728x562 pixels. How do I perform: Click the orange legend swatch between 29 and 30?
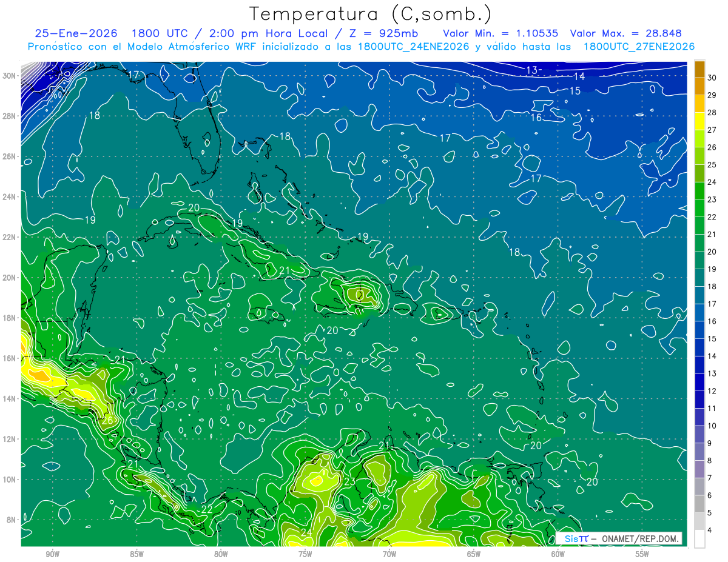click(699, 86)
